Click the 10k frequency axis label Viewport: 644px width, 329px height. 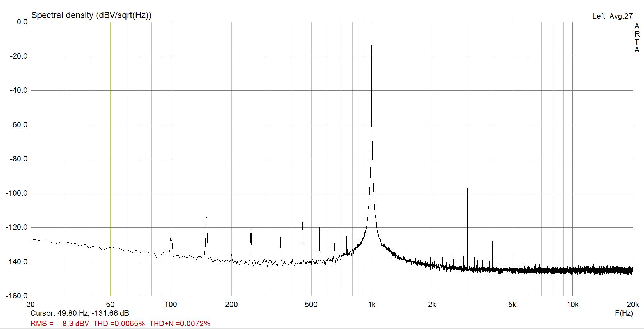572,305
